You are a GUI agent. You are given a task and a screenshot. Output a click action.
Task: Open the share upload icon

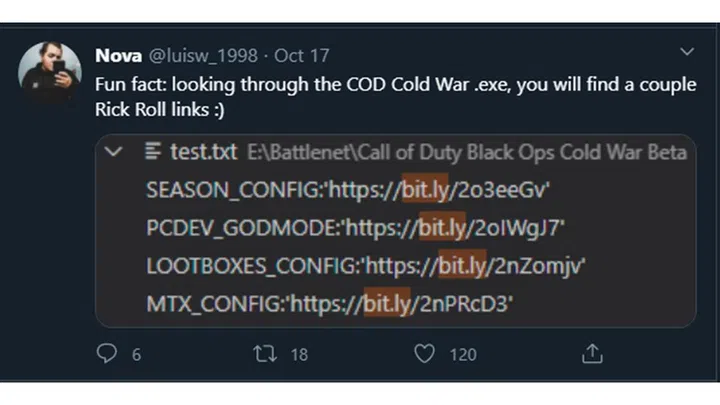pos(592,354)
